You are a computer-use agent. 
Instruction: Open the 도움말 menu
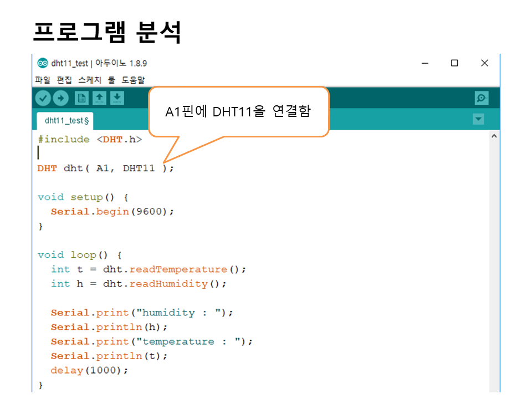[134, 80]
